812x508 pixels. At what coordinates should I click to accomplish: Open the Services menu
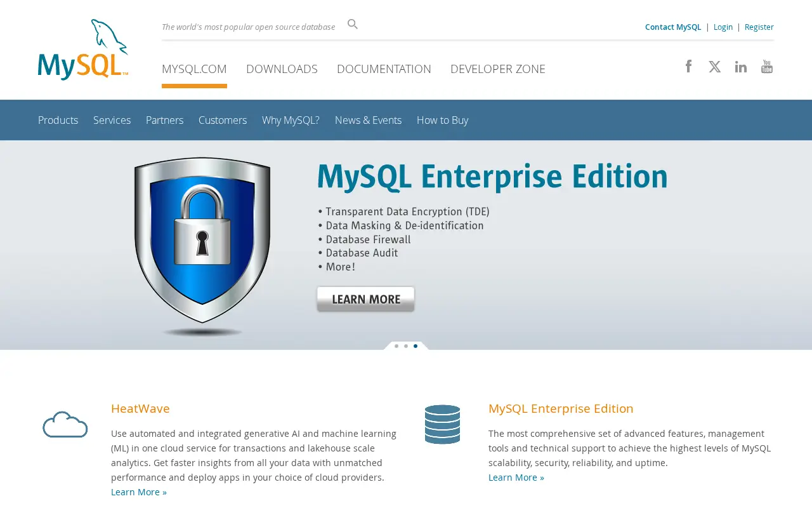[x=112, y=120]
